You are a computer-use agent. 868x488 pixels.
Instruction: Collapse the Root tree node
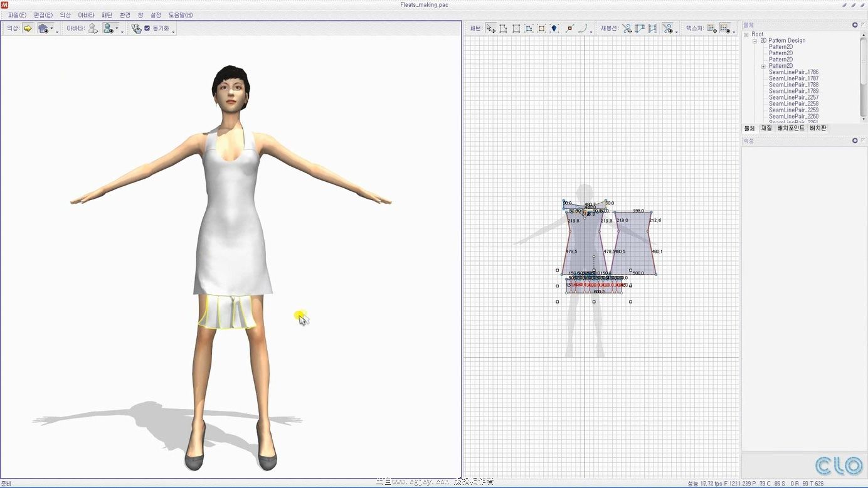pos(746,34)
